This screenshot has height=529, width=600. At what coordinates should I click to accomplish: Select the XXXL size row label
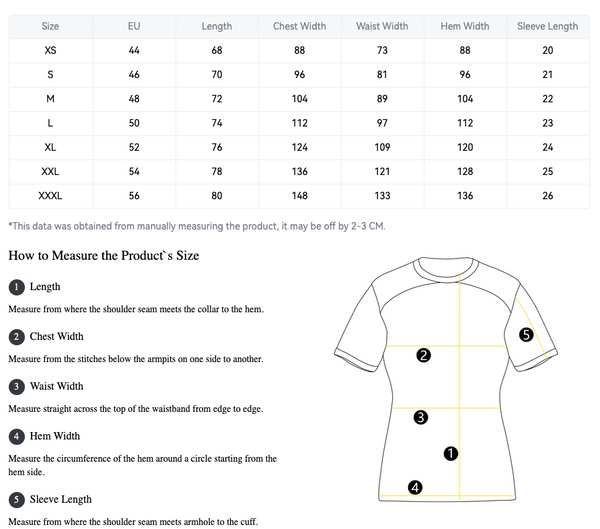click(x=51, y=195)
